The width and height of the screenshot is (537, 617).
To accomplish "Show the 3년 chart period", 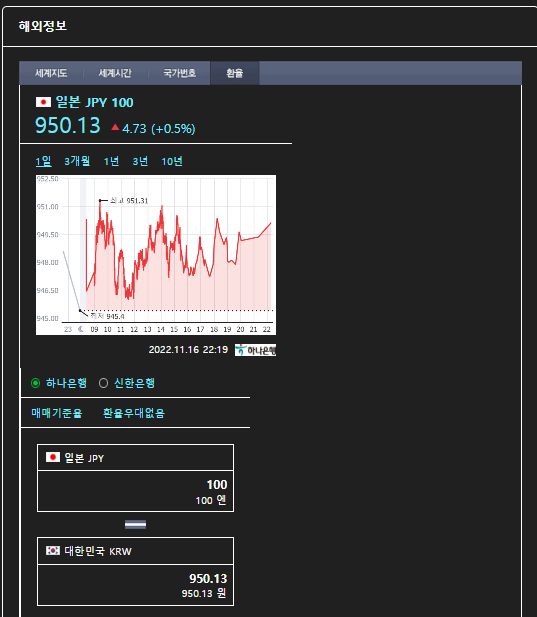I will (x=140, y=161).
